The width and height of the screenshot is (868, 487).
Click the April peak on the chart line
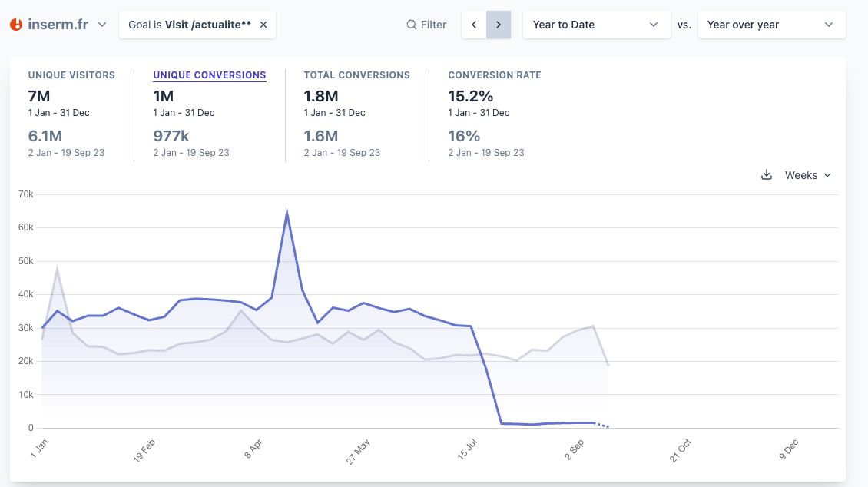coord(287,211)
